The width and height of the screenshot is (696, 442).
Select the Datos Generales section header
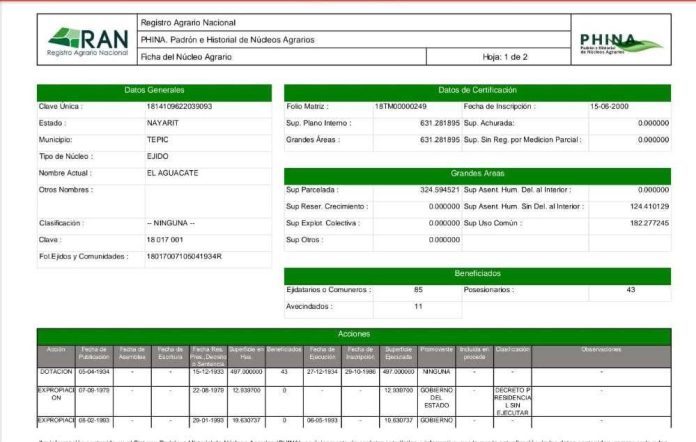[x=154, y=90]
